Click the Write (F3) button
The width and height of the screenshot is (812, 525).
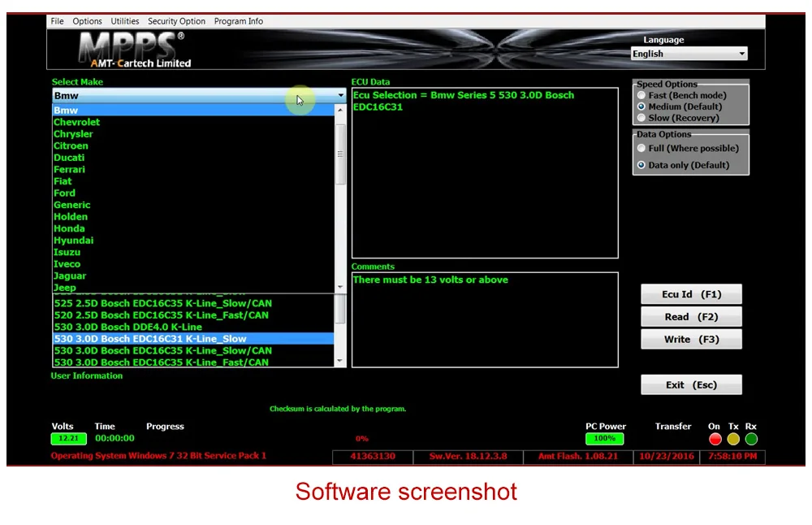(691, 340)
